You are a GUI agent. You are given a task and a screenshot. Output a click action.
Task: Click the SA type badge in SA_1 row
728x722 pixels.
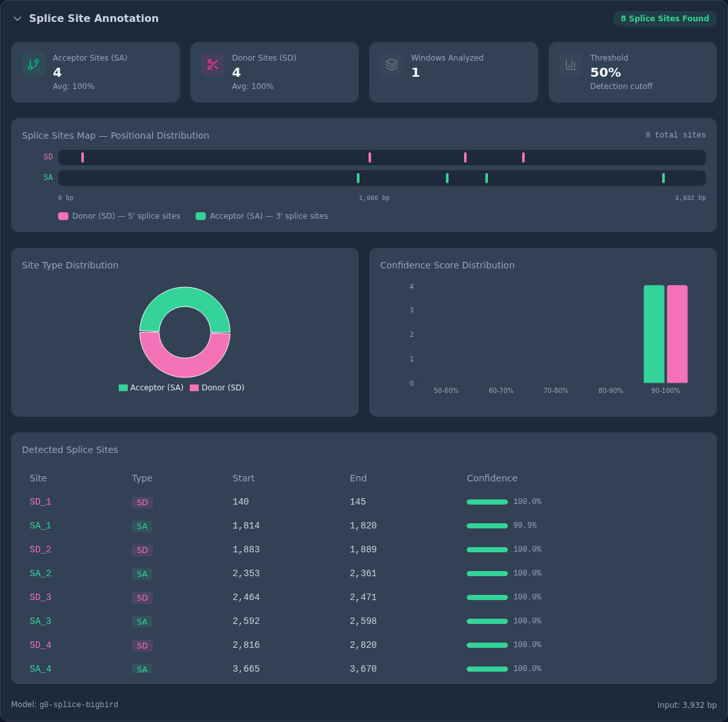point(142,526)
